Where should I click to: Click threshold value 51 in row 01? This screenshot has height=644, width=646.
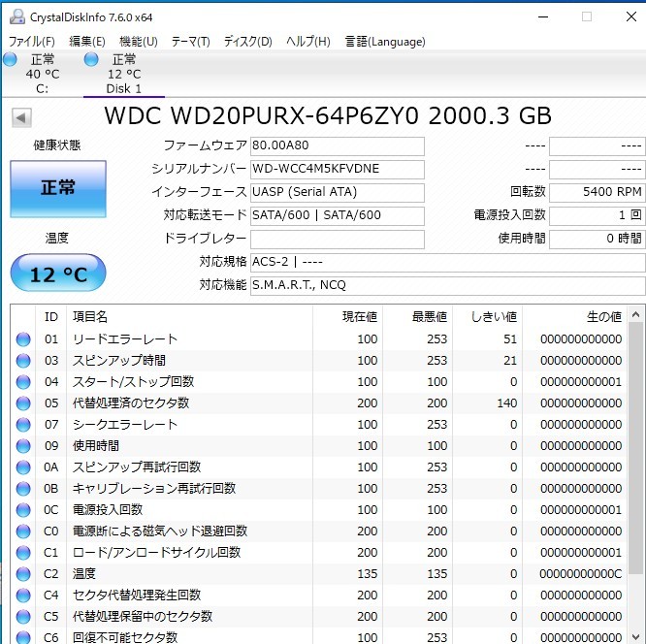tap(510, 339)
